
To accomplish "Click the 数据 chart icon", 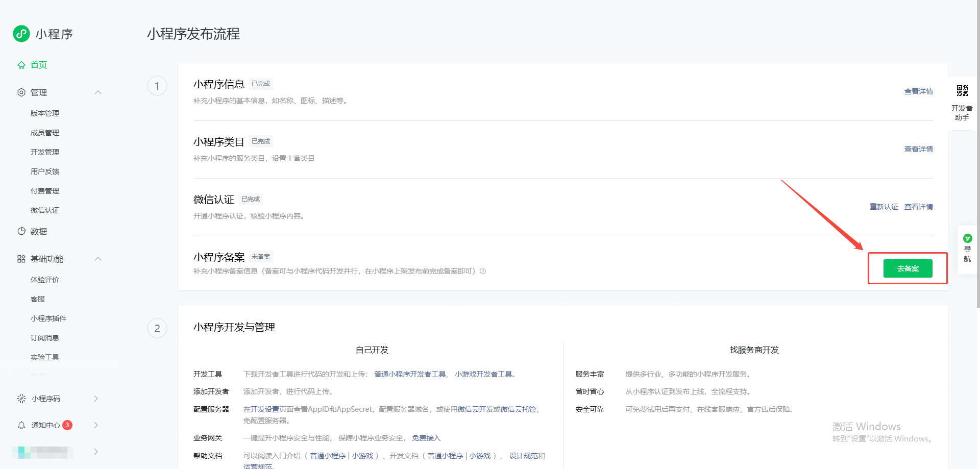I will [x=21, y=231].
